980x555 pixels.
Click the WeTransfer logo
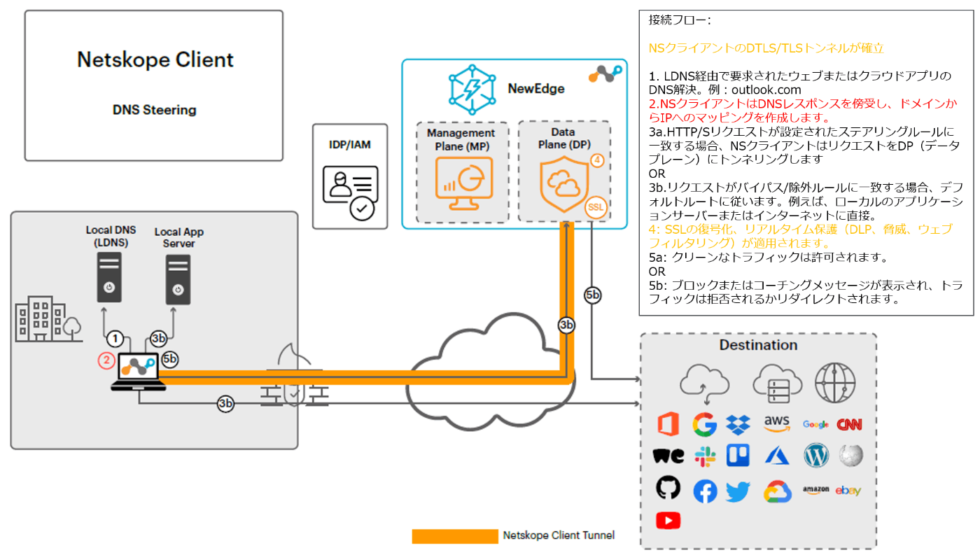click(668, 456)
